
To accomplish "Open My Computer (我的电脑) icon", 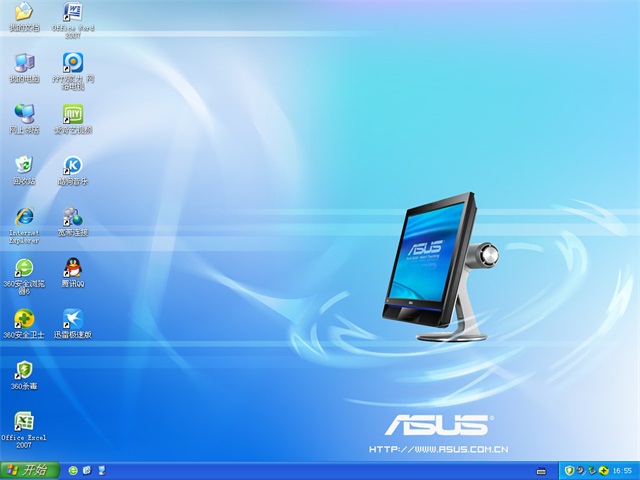I will (24, 62).
